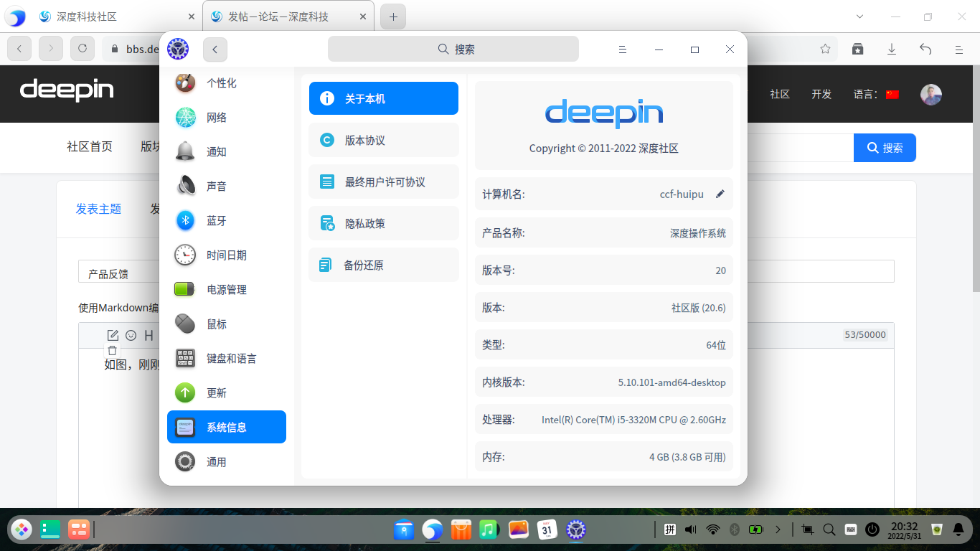Launch the deepin app launcher from the taskbar
This screenshot has height=551, width=980.
pos(21,529)
